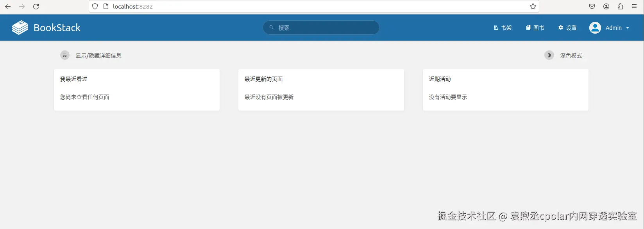Viewport: 644px width, 229px height.
Task: Go back with the browser back arrow
Action: 8,7
